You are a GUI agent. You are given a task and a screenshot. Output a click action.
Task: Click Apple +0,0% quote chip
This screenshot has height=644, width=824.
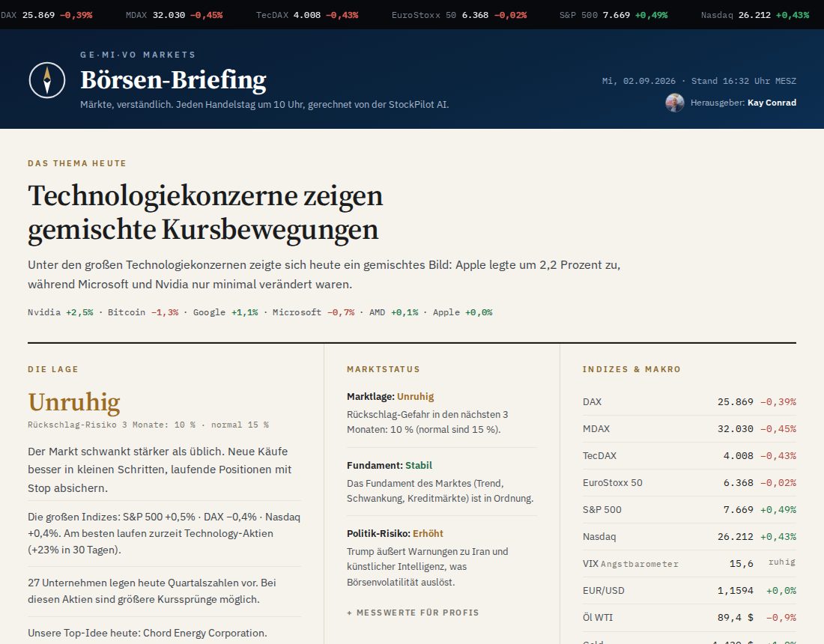tap(462, 312)
